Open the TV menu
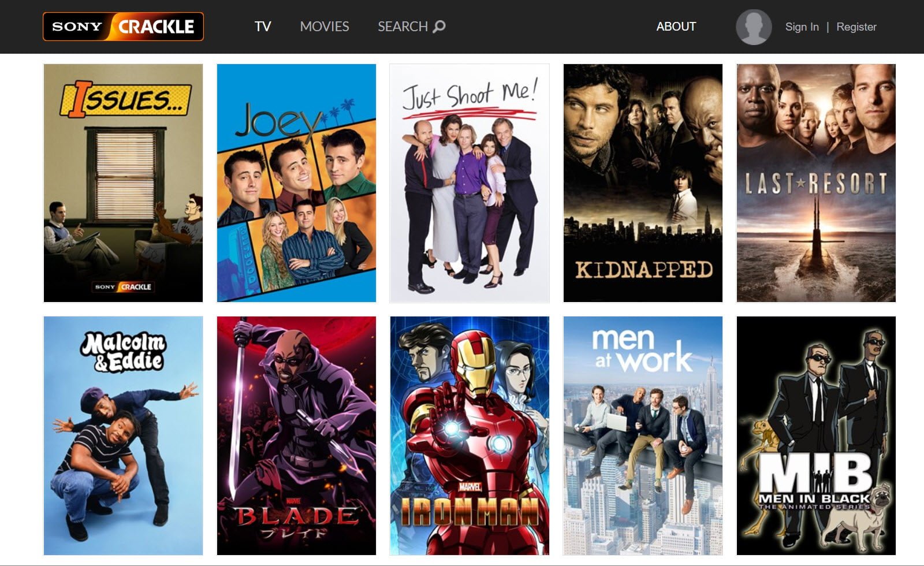Viewport: 924px width, 566px height. tap(263, 27)
